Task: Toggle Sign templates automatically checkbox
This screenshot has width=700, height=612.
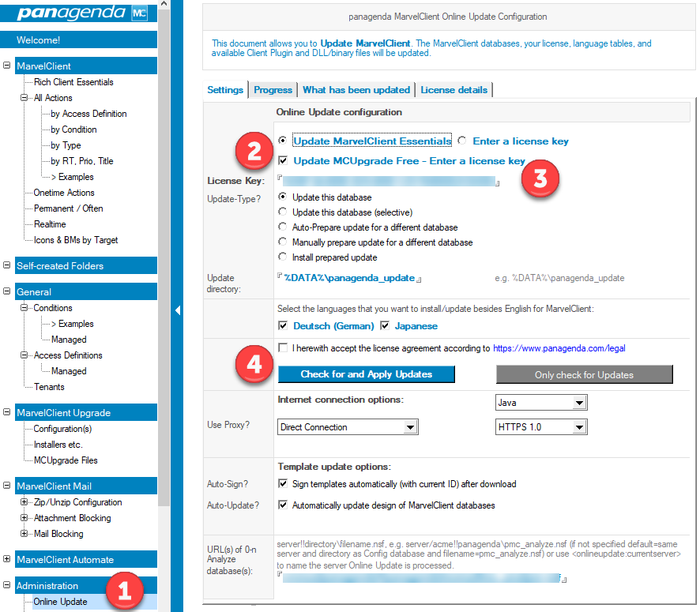Action: pos(283,484)
